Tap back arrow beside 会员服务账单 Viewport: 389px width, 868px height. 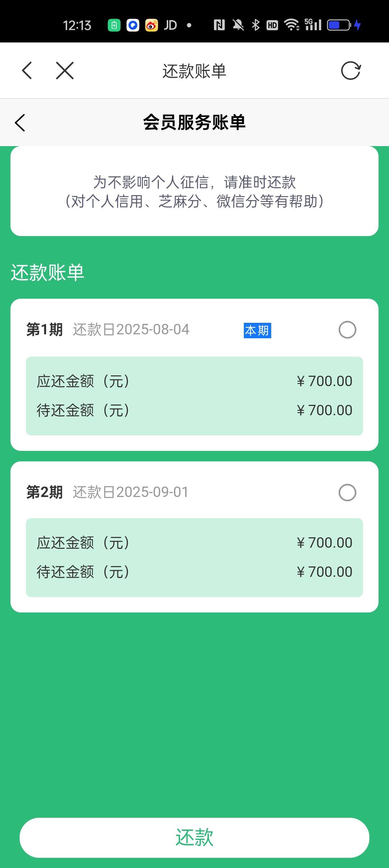pos(20,123)
